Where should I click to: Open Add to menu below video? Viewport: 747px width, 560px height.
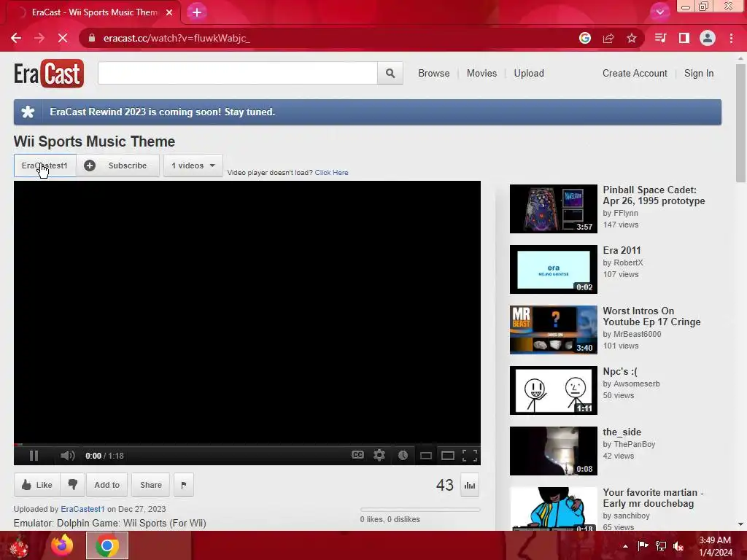click(x=107, y=485)
